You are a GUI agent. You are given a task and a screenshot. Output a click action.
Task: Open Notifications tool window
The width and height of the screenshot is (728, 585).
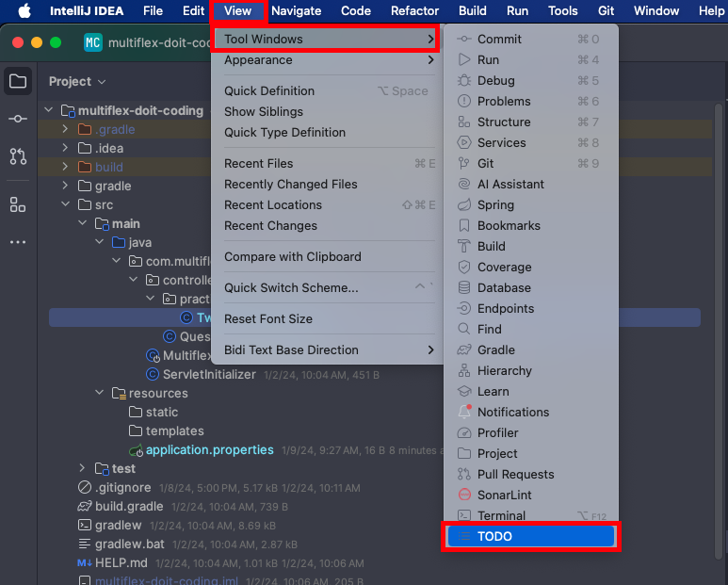(x=530, y=413)
